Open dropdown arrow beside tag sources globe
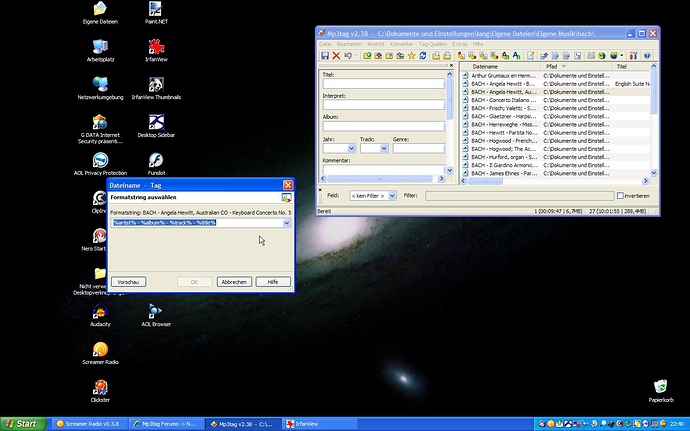 621,55
